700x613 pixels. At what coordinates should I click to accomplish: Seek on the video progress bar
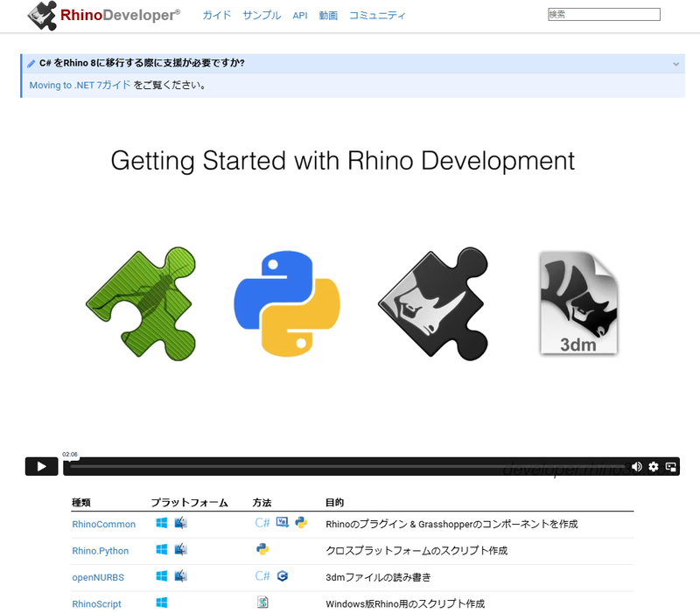(x=348, y=467)
